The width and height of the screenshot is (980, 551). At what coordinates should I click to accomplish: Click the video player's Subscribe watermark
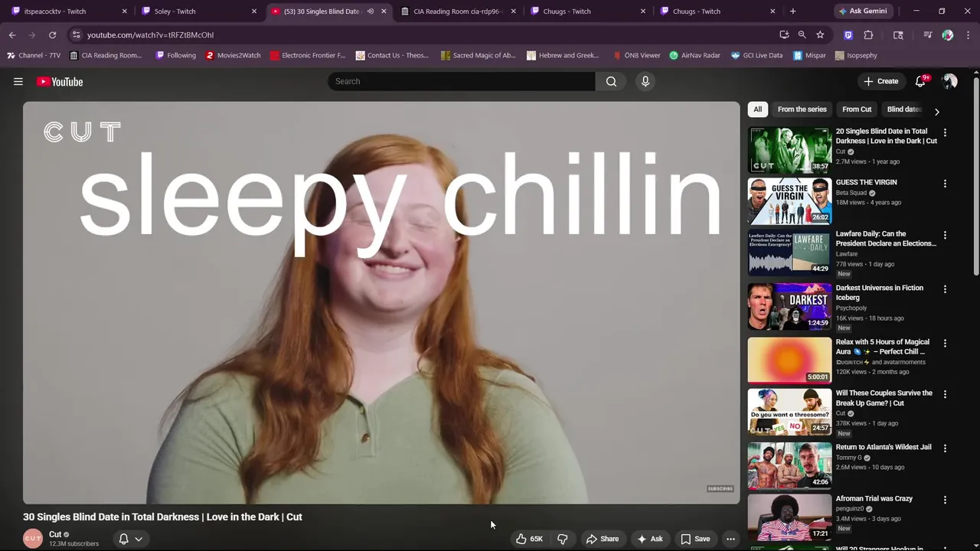click(720, 488)
